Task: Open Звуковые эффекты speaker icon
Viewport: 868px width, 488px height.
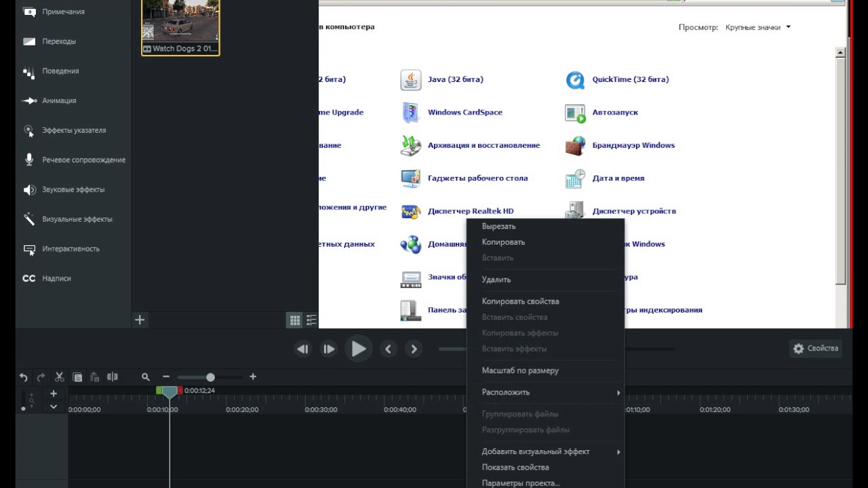Action: (29, 190)
